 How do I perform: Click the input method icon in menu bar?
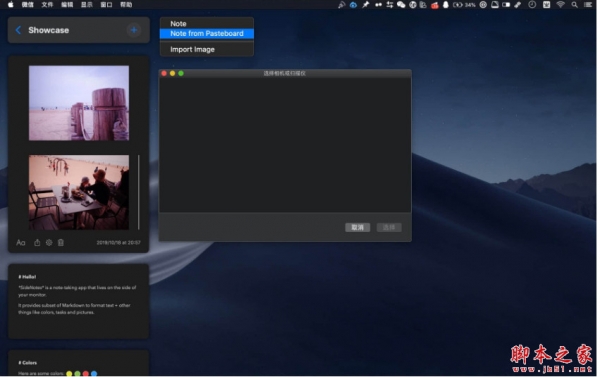pyautogui.click(x=546, y=5)
